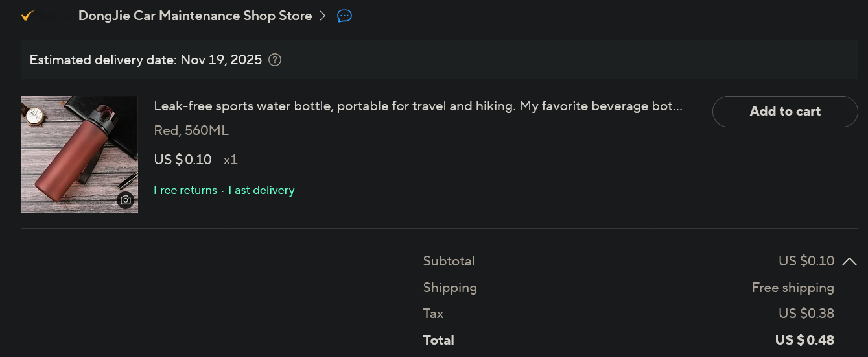868x357 pixels.
Task: Click the x1 quantity indicator
Action: pos(231,160)
